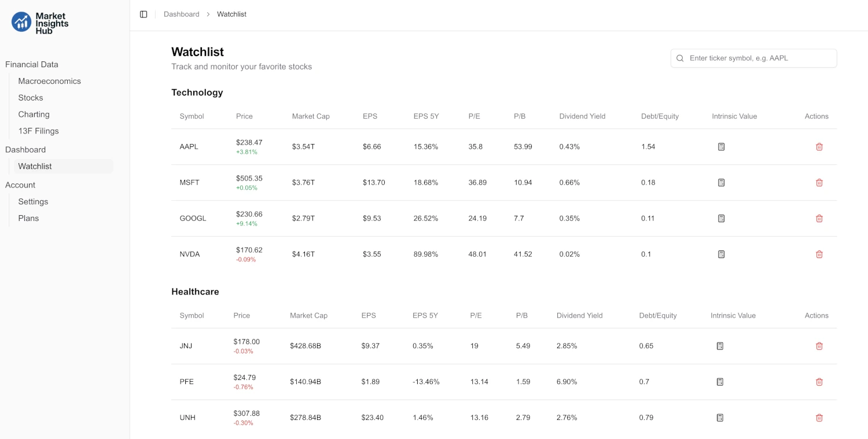
Task: Open the 13F Filings page
Action: click(x=39, y=131)
